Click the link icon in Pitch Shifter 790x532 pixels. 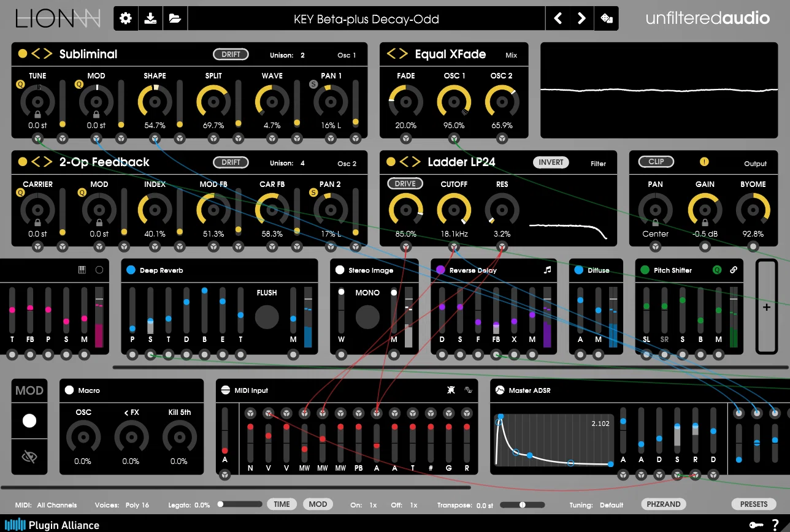734,270
